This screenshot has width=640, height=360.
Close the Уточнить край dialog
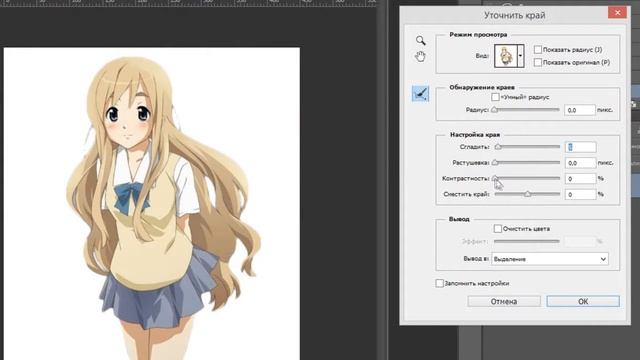coord(617,13)
